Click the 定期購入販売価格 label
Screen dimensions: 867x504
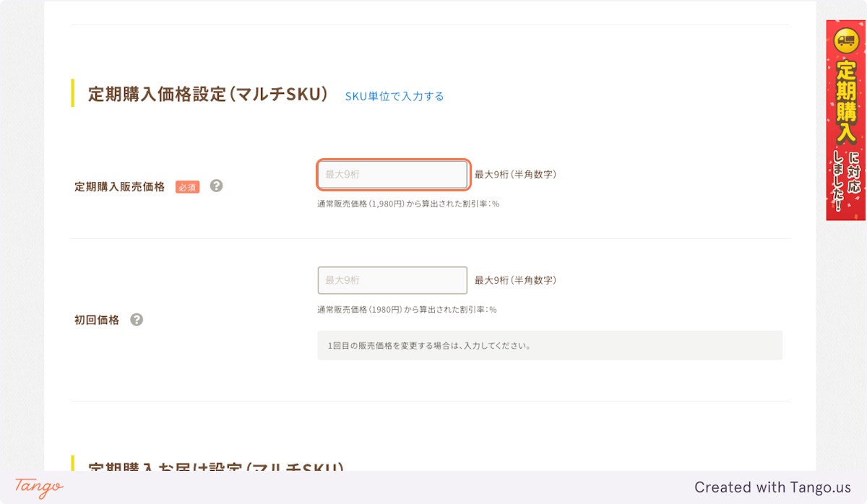click(120, 187)
